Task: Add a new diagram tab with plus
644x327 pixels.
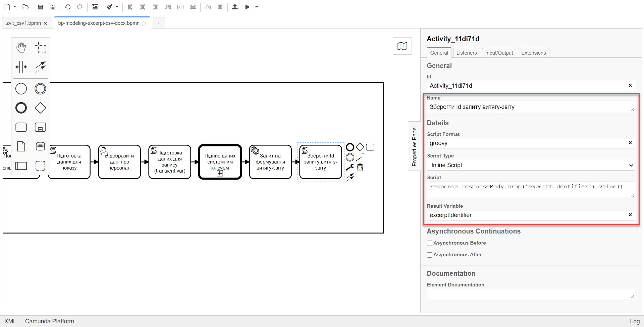Action: click(159, 23)
